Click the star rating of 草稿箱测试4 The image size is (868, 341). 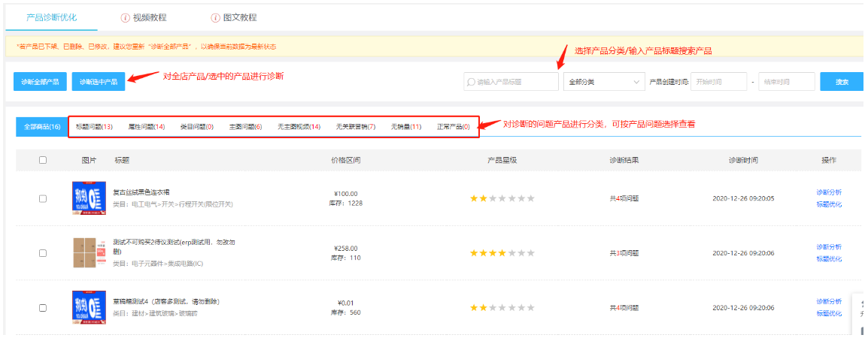pyautogui.click(x=502, y=307)
